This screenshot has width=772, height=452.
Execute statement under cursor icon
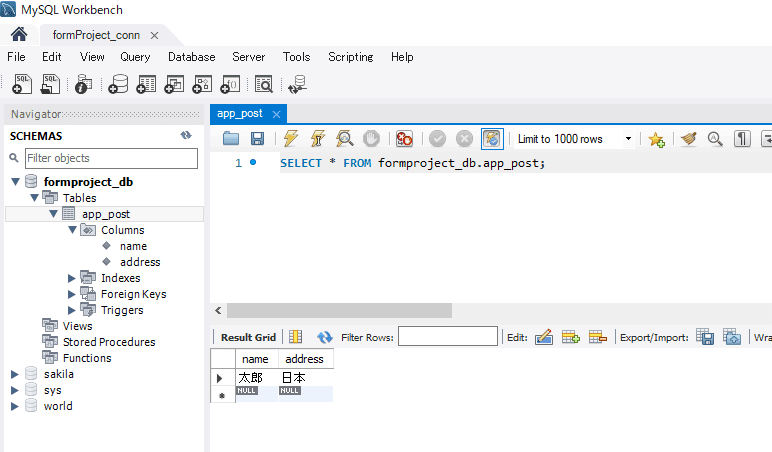pyautogui.click(x=318, y=139)
